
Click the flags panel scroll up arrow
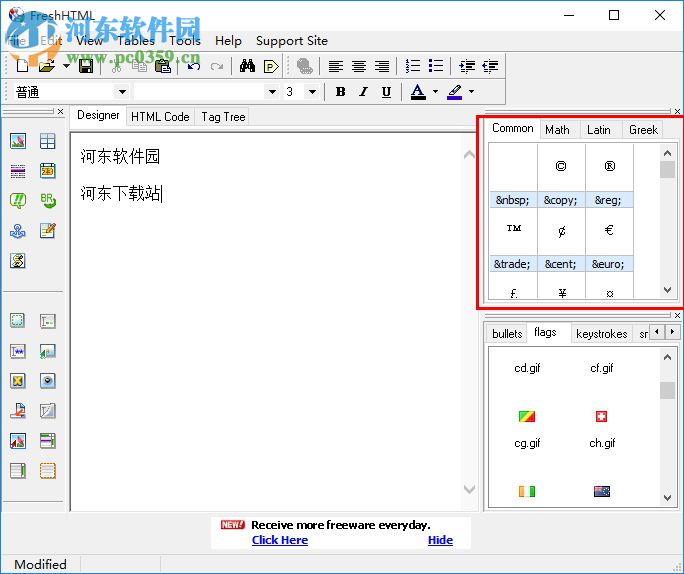click(x=667, y=358)
